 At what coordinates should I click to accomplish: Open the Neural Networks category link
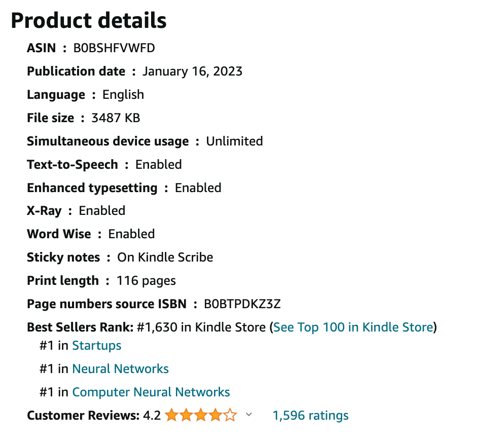121,369
